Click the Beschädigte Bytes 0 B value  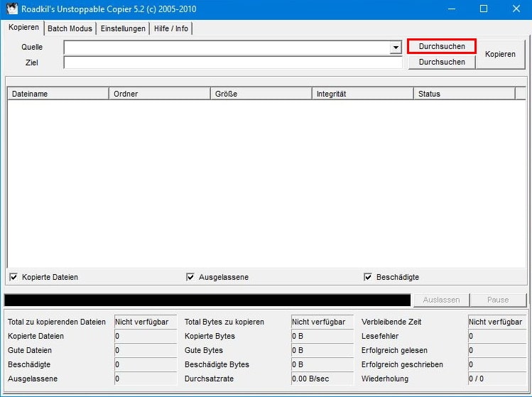tap(322, 365)
